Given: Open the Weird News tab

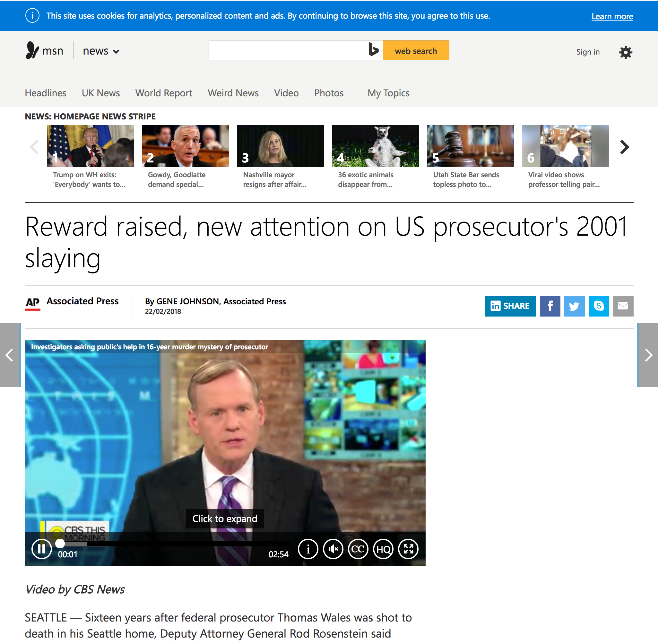Looking at the screenshot, I should pos(233,93).
